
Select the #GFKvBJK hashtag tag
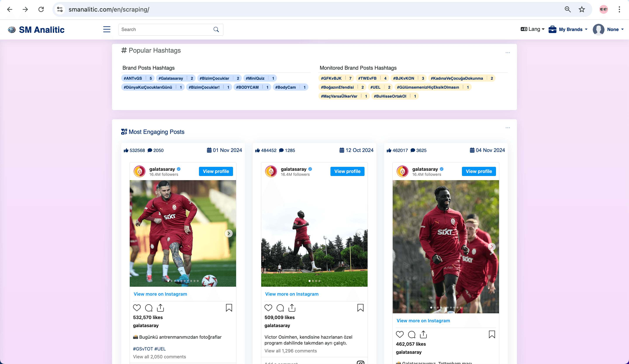click(x=336, y=78)
